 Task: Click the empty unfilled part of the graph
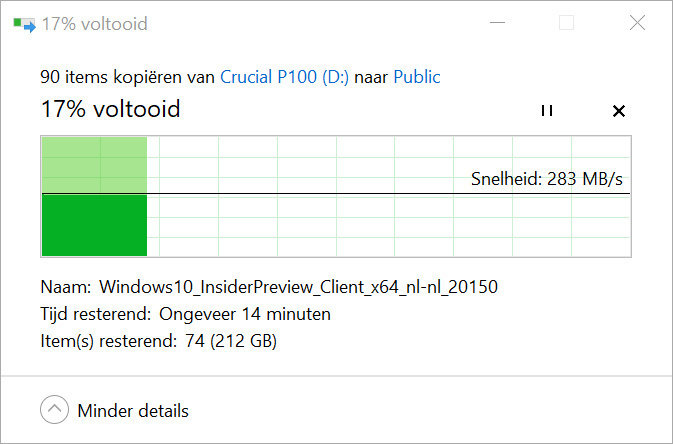(x=390, y=225)
